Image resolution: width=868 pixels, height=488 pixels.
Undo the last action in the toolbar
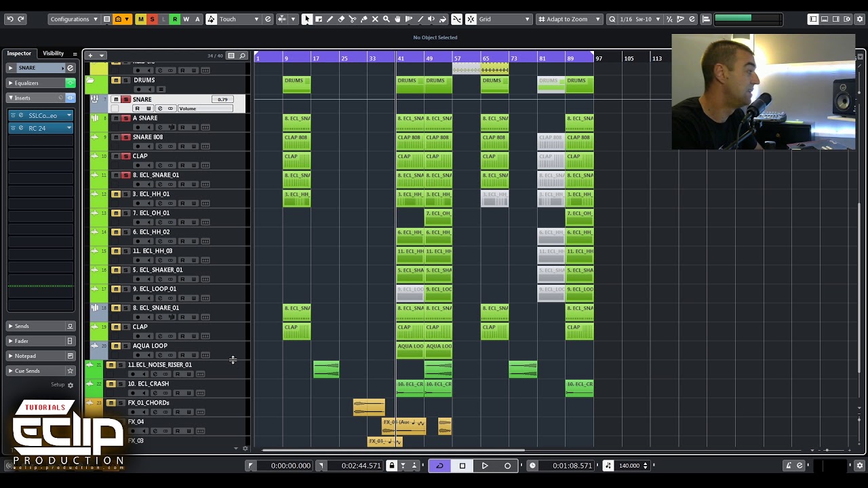click(9, 19)
